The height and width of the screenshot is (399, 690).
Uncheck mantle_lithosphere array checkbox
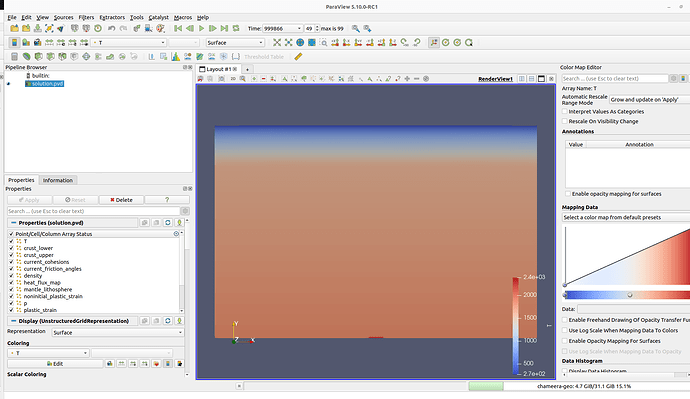pyautogui.click(x=11, y=289)
